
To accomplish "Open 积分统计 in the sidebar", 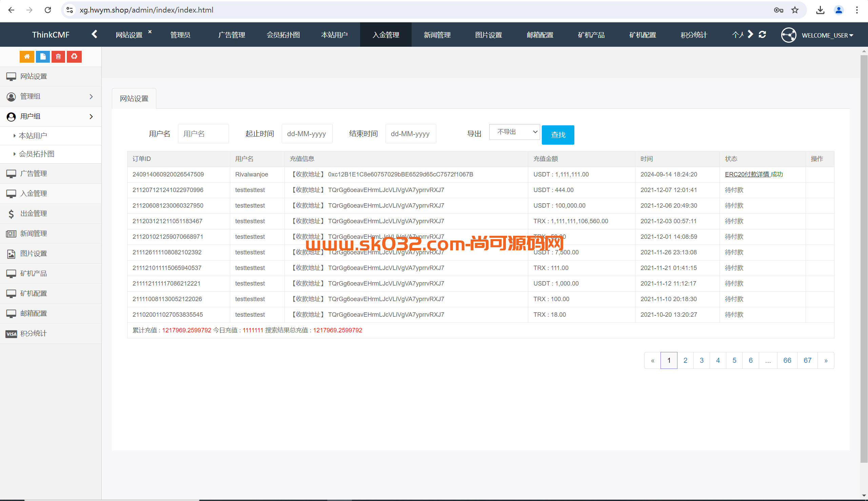I will 51,333.
